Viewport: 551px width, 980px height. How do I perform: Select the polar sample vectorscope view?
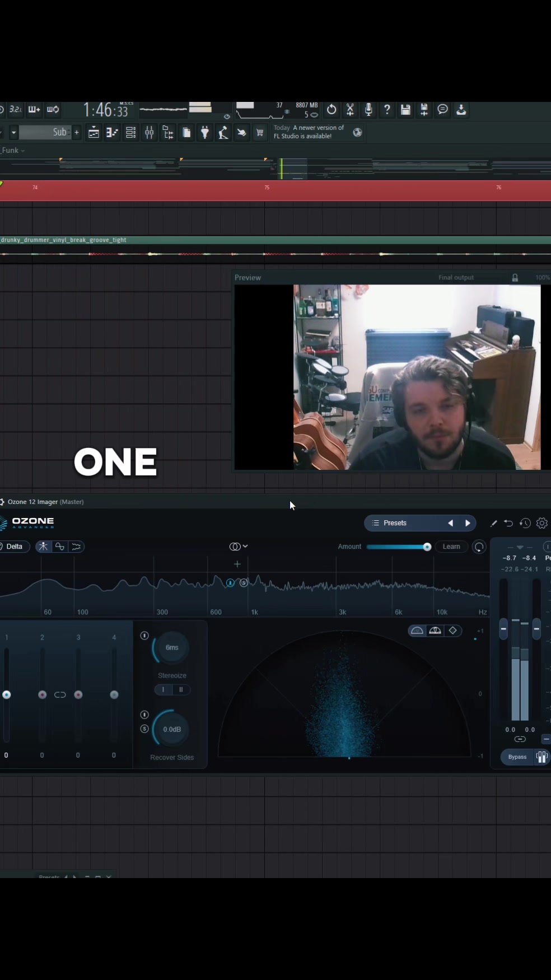[x=417, y=631]
